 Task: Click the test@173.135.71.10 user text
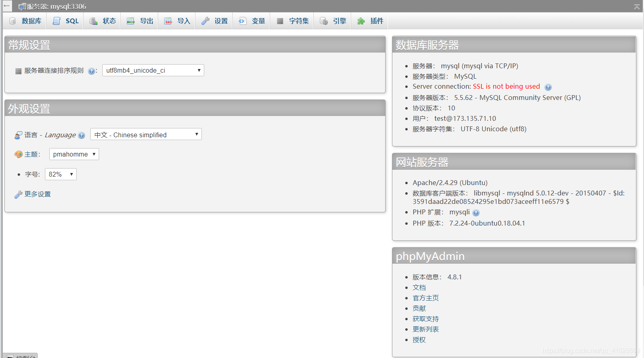pos(465,118)
